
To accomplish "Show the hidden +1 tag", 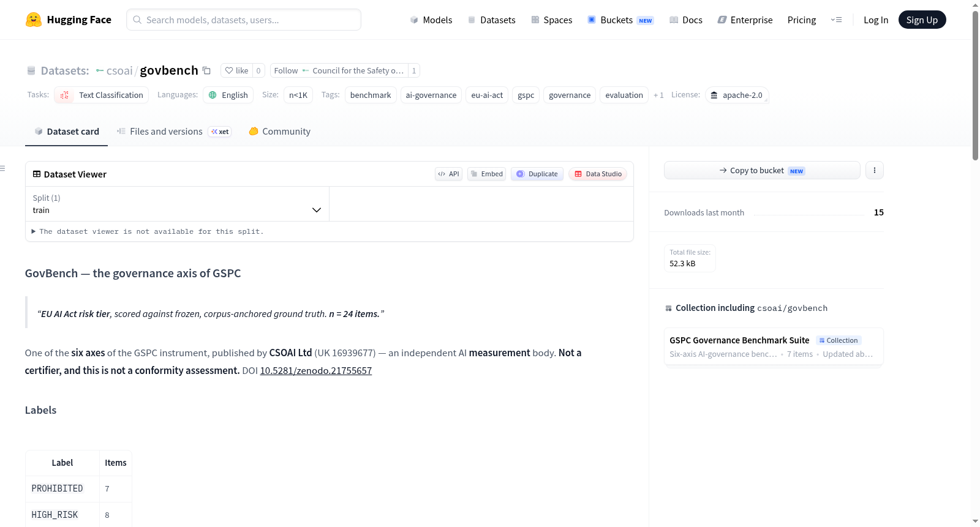I will pos(658,95).
